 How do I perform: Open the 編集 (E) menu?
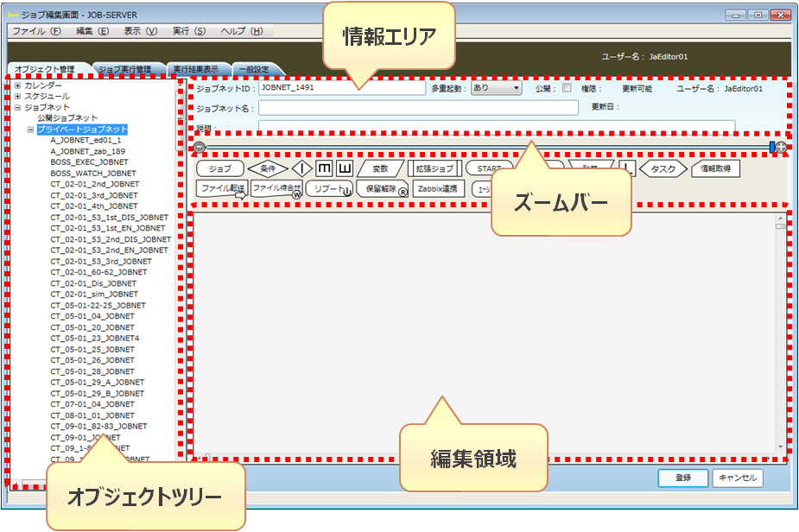coord(92,31)
